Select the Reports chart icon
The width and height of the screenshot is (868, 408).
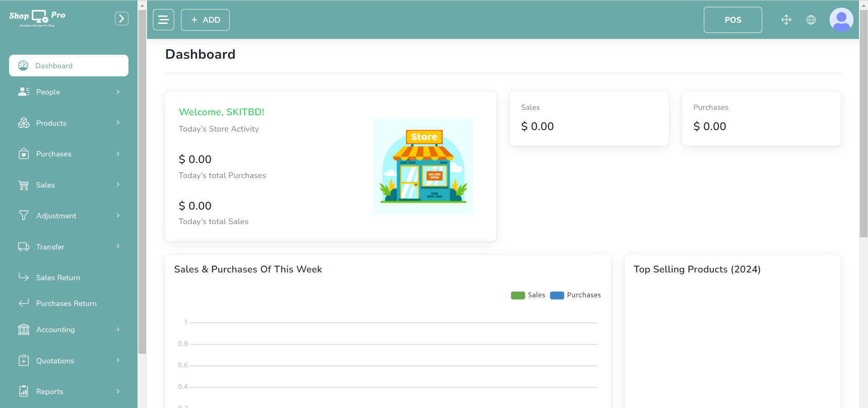tap(23, 391)
